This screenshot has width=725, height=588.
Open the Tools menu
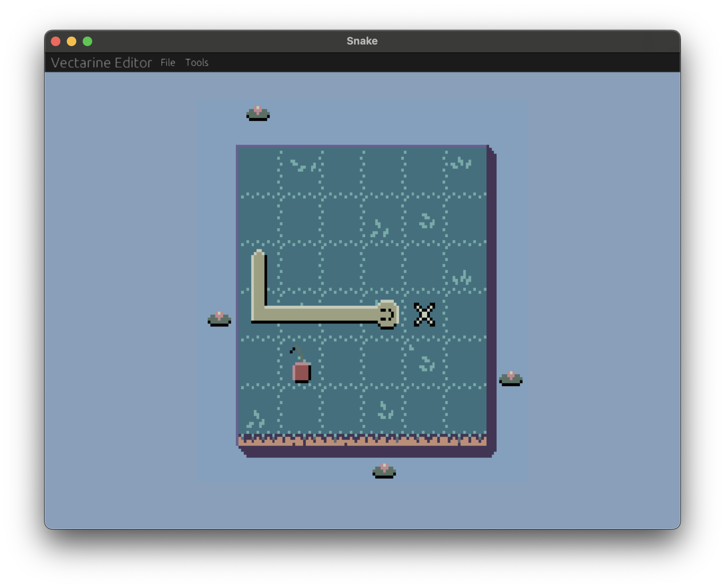197,62
